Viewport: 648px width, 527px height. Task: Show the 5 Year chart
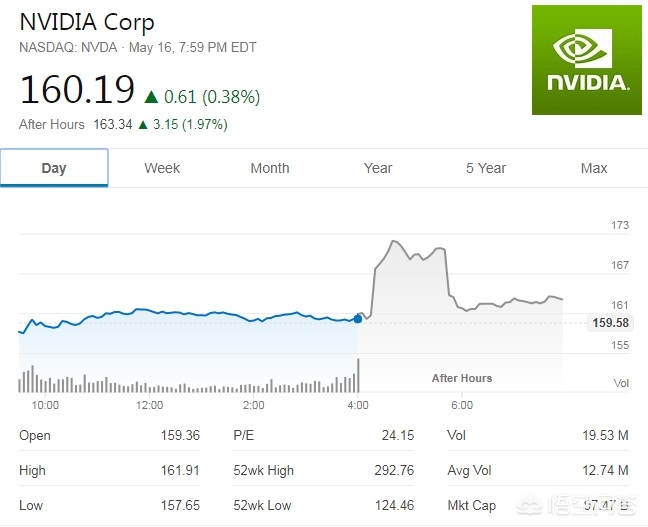pyautogui.click(x=486, y=168)
